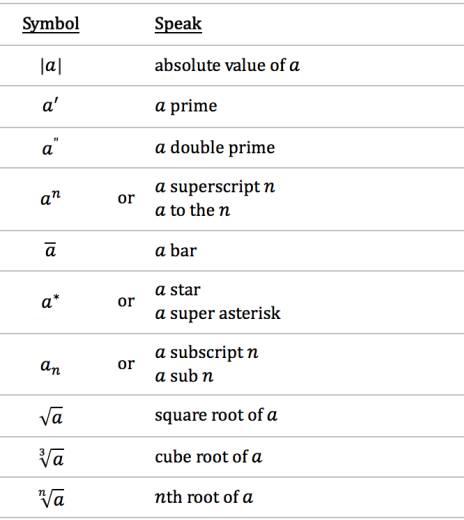Screen dimensions: 464x520
Task: Click the phrase 'a to the n'
Action: click(x=193, y=210)
